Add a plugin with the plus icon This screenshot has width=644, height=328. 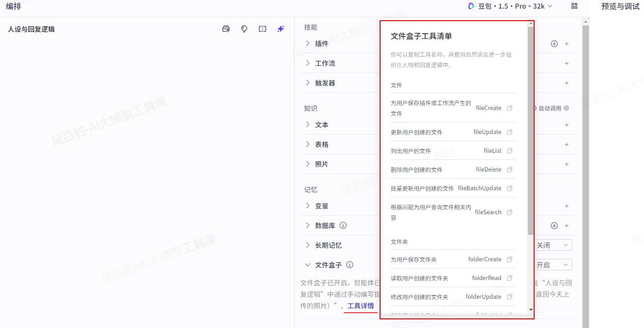click(x=567, y=44)
